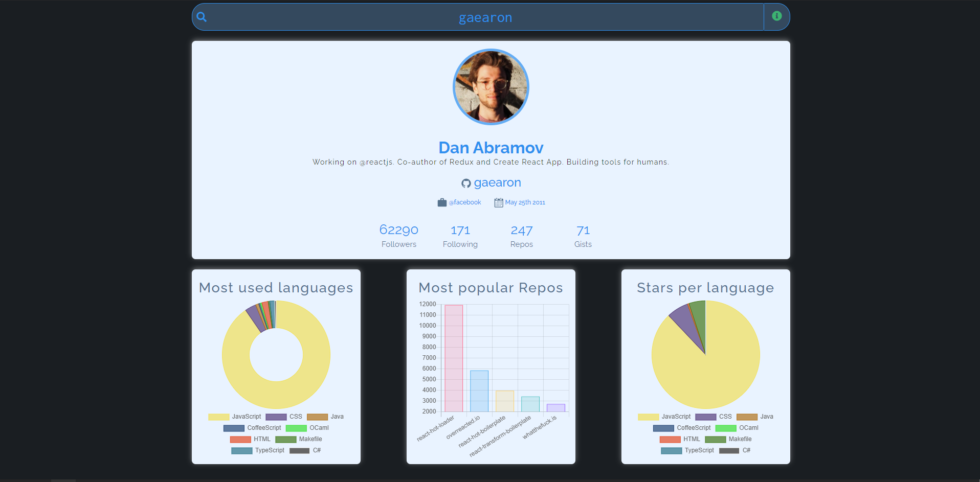This screenshot has width=980, height=482.
Task: Click the 247 repos count
Action: point(522,230)
